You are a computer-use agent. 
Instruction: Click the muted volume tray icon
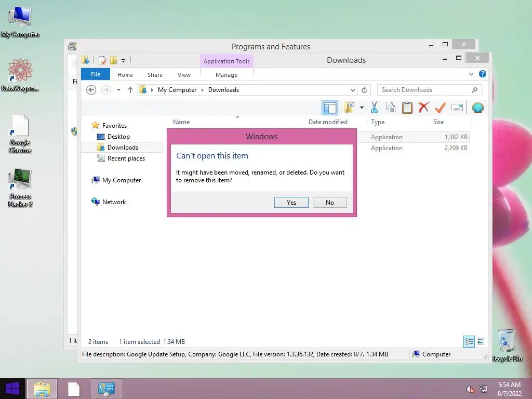coord(470,389)
